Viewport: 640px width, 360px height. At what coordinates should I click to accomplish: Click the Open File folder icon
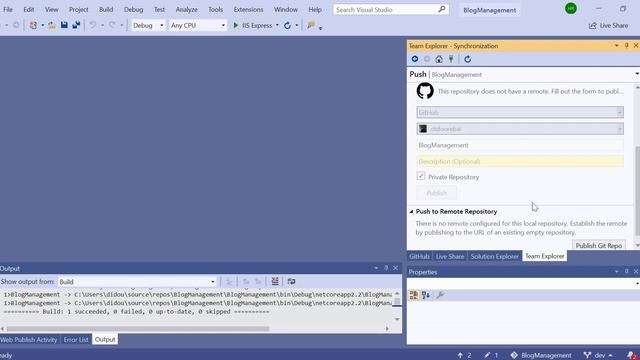click(x=52, y=25)
